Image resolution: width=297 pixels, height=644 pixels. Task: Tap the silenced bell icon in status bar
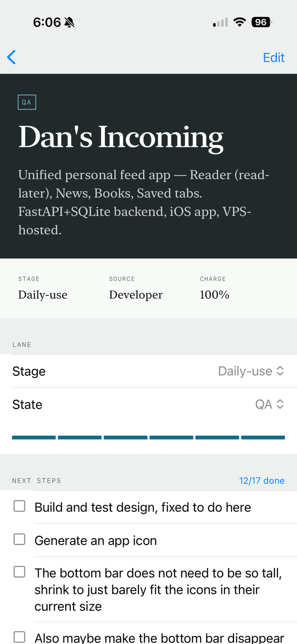click(x=69, y=22)
